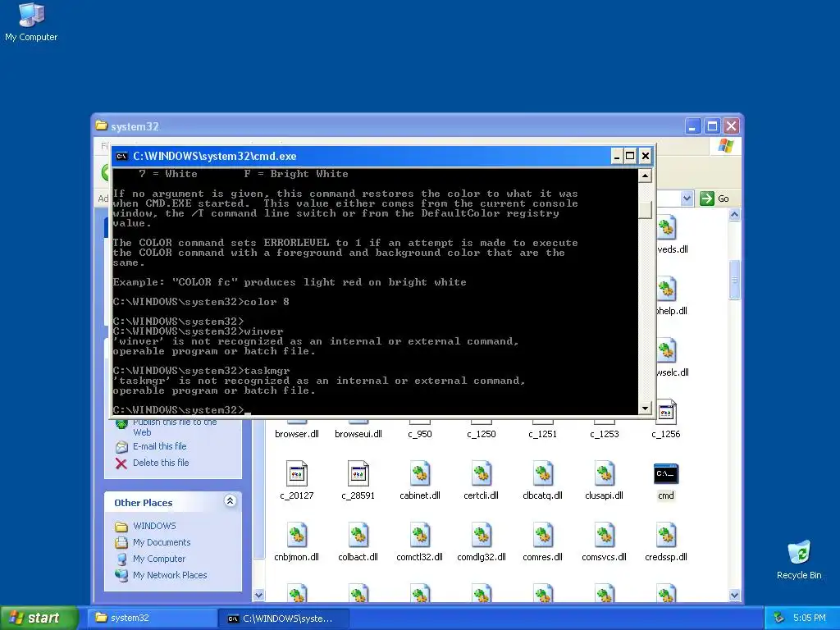840x630 pixels.
Task: Click the Go button in system32 window
Action: [x=714, y=199]
